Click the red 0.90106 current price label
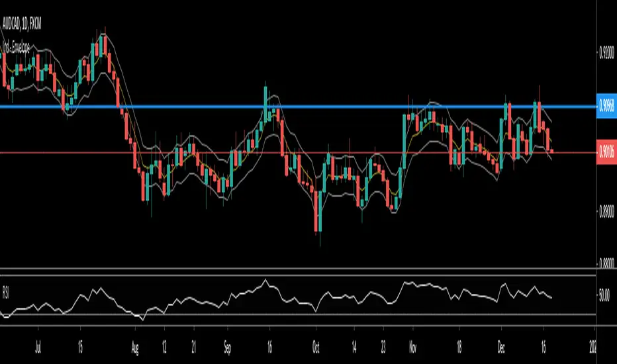This screenshot has width=617, height=364. (x=606, y=152)
